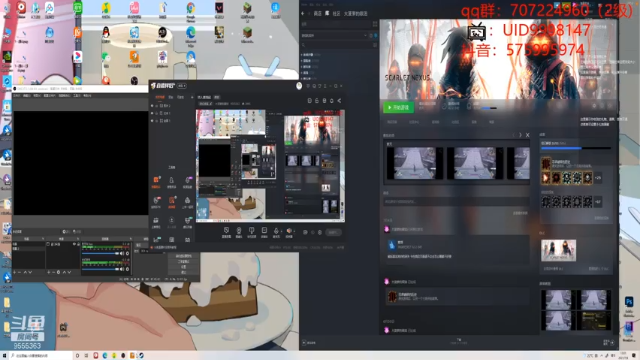Click the Steam achievements progress bar
This screenshot has height=360, width=640.
pyautogui.click(x=576, y=148)
